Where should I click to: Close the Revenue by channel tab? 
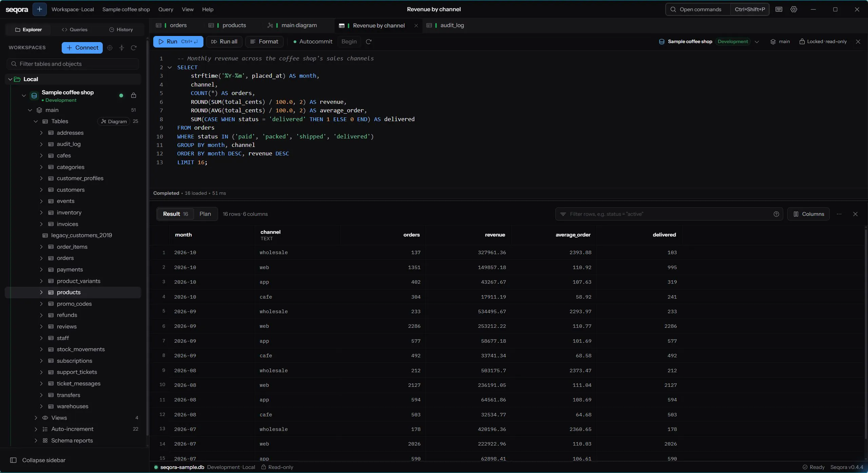tap(416, 25)
